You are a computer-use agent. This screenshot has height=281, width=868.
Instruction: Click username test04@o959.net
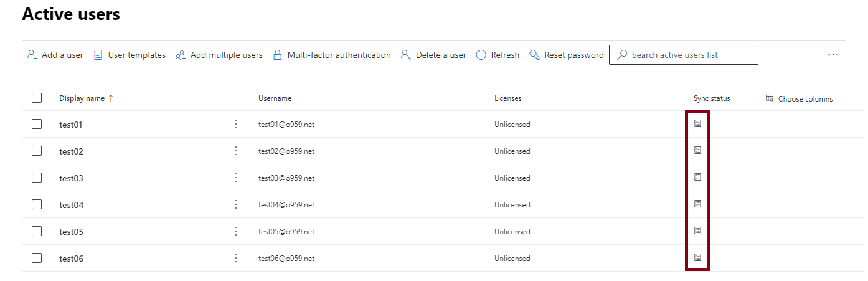point(286,205)
